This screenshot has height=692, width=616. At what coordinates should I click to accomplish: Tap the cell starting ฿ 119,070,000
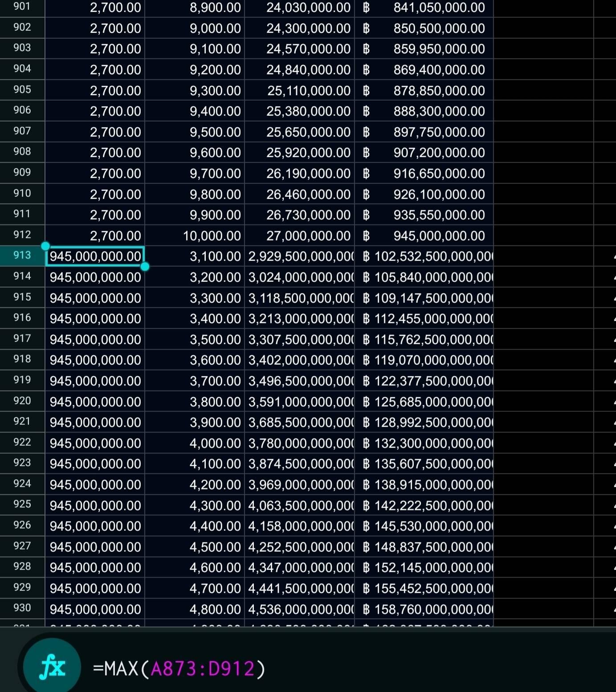point(424,360)
